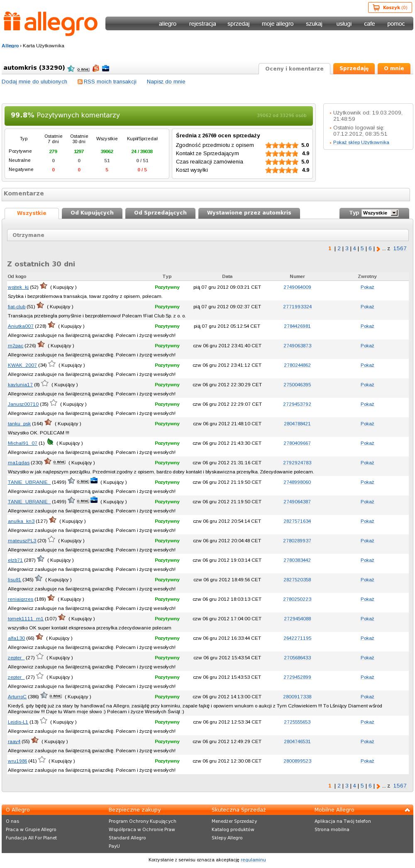
Task: Open the Koszyk shopping cart
Action: [390, 7]
